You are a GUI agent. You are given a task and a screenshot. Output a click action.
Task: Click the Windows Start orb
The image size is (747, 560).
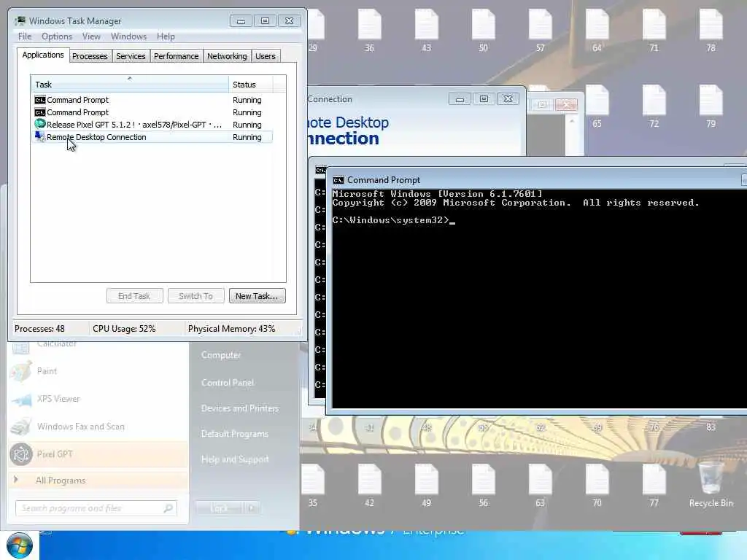(20, 545)
